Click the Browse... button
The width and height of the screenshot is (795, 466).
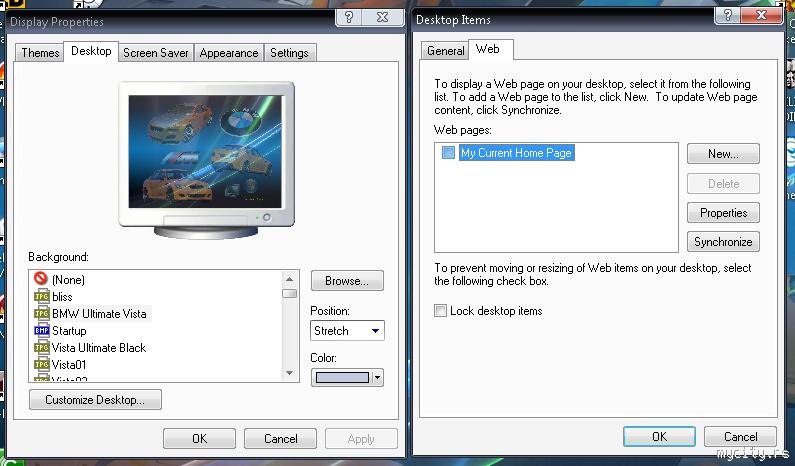point(347,281)
